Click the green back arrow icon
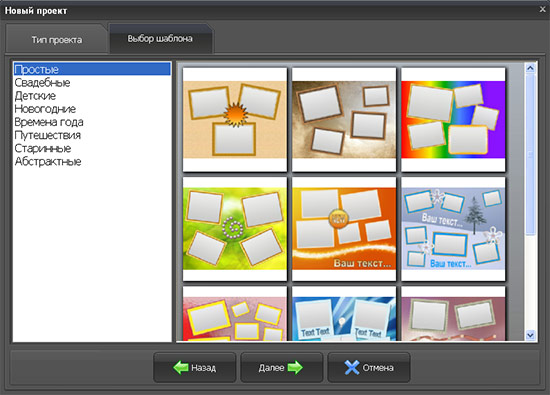This screenshot has height=395, width=550. pos(181,367)
